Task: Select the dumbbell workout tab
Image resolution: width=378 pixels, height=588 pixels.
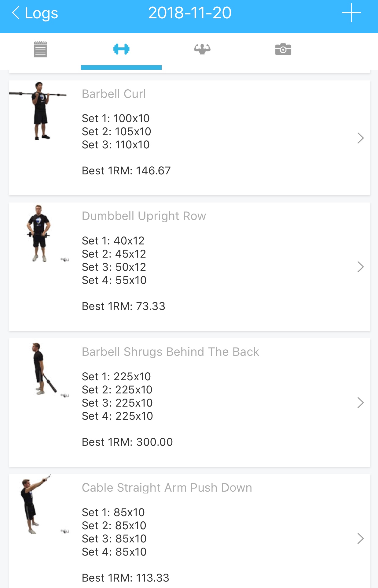Action: pos(121,49)
